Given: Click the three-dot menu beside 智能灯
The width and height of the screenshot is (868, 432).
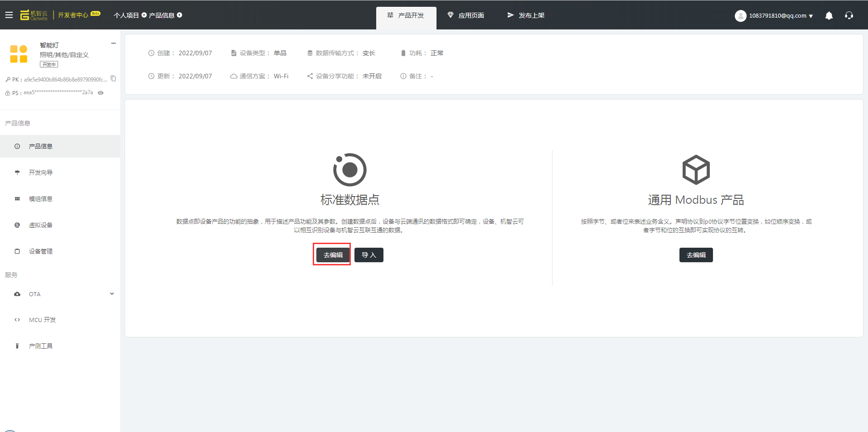Looking at the screenshot, I should click(x=113, y=43).
